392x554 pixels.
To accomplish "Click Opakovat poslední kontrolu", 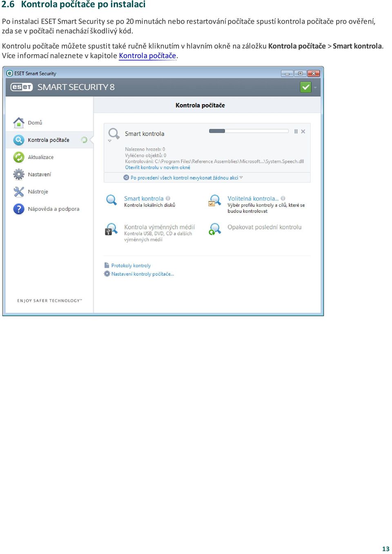I will pyautogui.click(x=264, y=227).
